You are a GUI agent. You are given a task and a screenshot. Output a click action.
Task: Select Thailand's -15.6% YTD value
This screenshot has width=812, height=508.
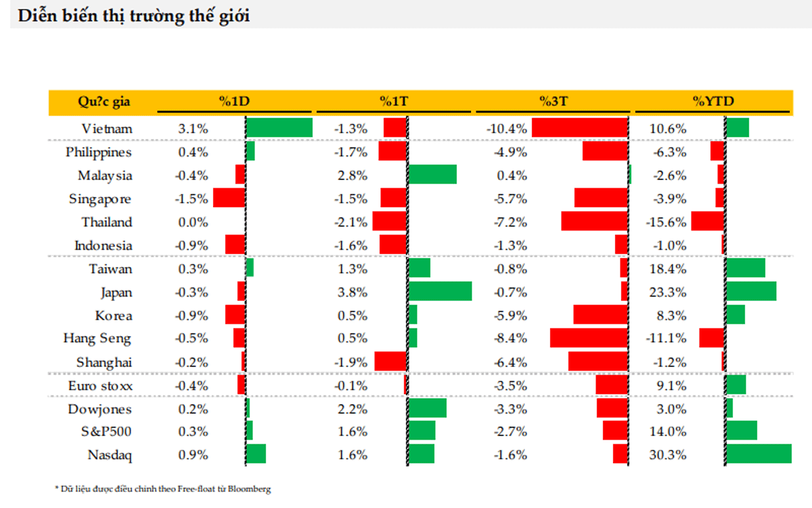668,222
